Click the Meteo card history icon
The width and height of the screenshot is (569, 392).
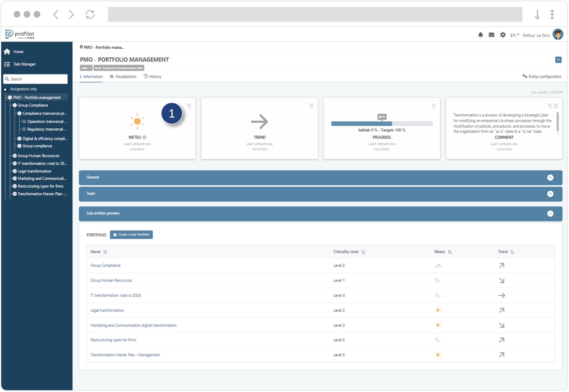189,106
